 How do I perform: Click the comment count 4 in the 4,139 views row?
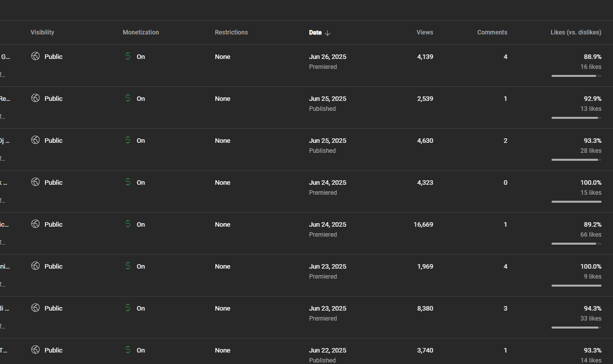[505, 57]
